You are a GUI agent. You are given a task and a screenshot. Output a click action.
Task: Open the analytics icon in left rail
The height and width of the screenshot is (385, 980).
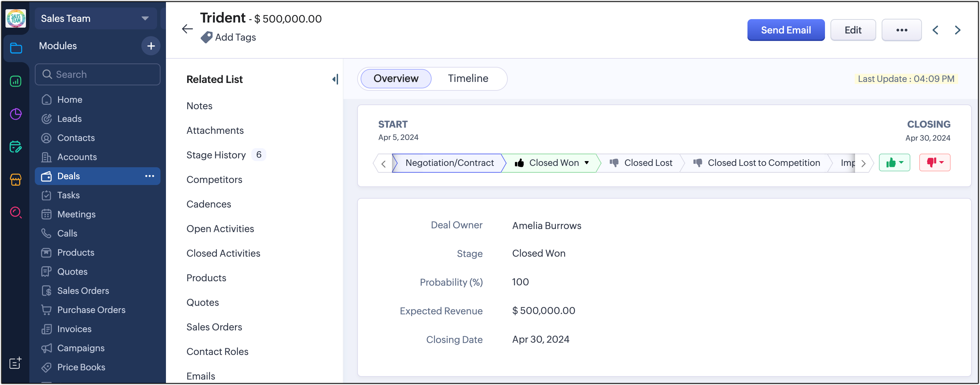[x=16, y=81]
